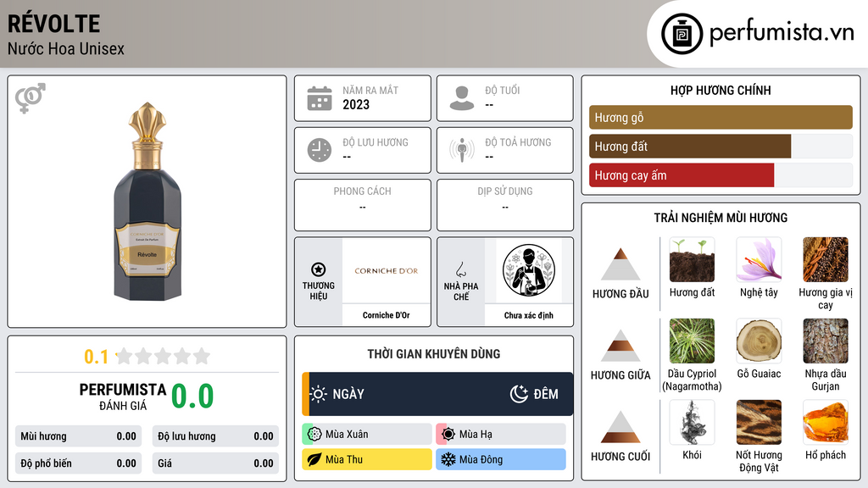Screen dimensions: 868x488
Task: Open the Hổ phách amber note image
Action: click(x=826, y=422)
